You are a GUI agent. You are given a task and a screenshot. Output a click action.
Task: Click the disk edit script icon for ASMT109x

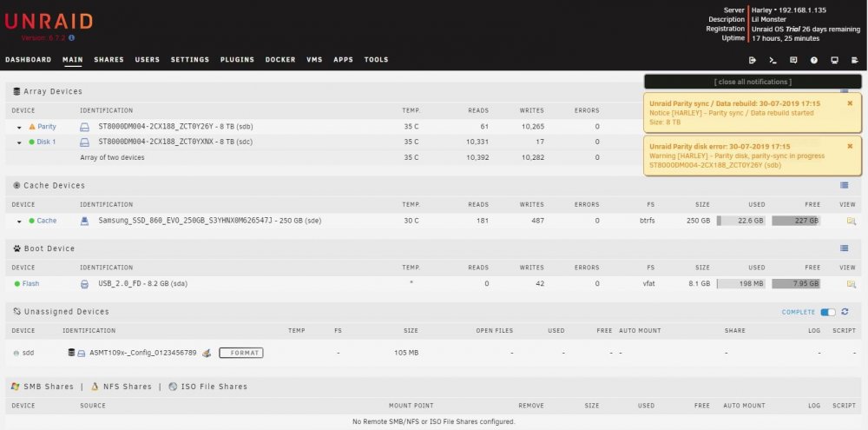(x=207, y=353)
